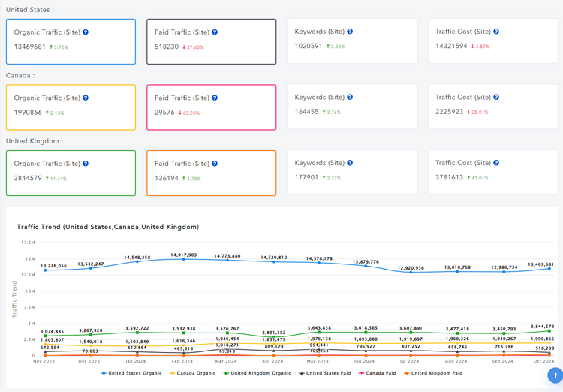
Task: Click UK organic Apr 2024 point 2,891,382
Action: pyautogui.click(x=274, y=337)
